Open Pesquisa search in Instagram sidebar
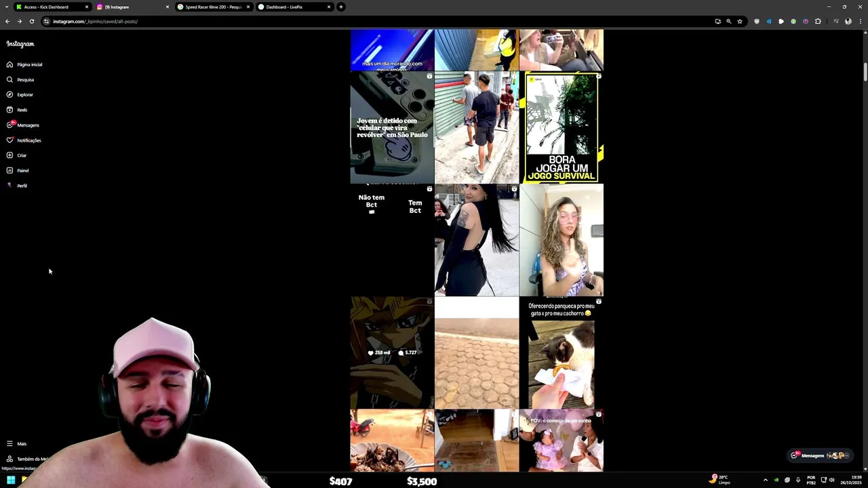This screenshot has width=868, height=488. point(20,79)
